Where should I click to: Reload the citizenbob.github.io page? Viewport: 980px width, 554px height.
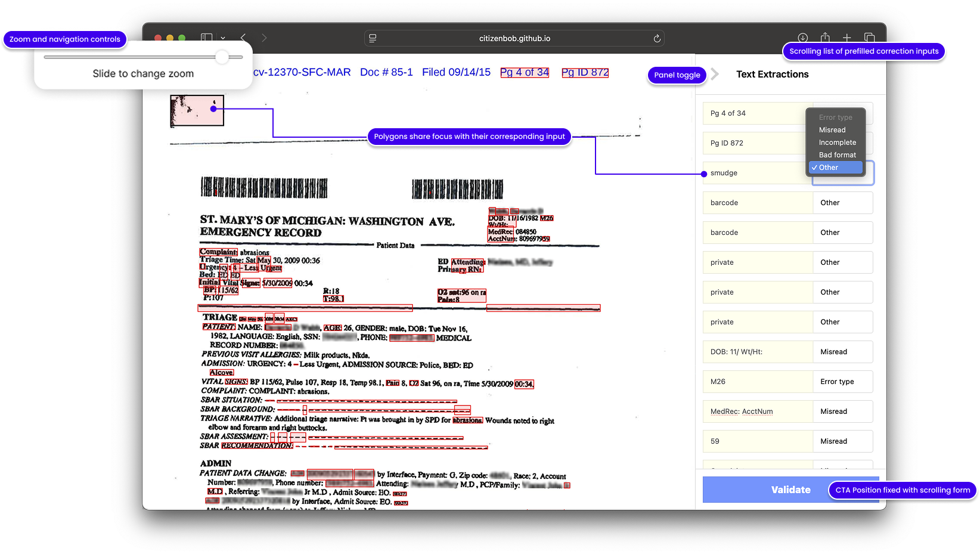click(657, 38)
